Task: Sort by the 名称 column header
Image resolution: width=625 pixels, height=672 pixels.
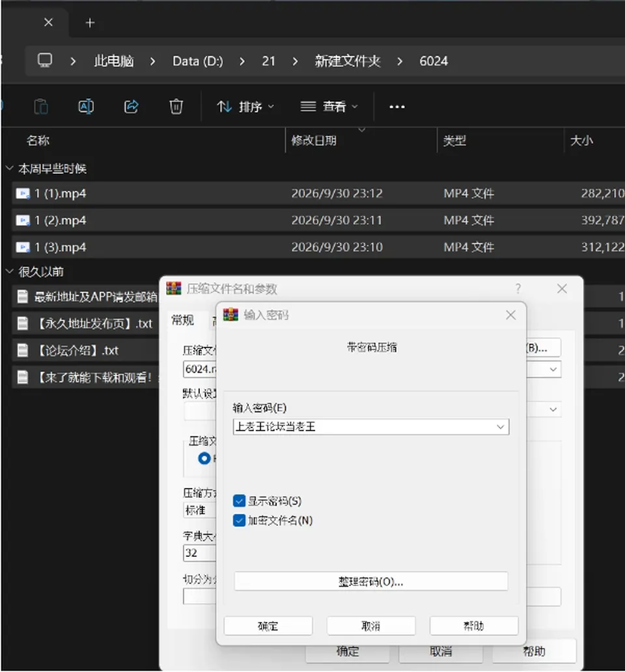Action: tap(38, 140)
